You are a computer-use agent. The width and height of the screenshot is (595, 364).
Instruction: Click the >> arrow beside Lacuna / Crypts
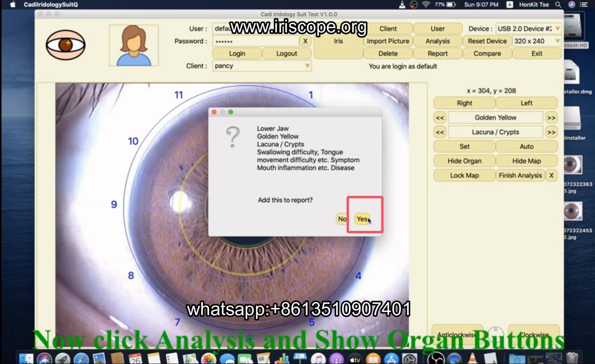click(x=551, y=132)
